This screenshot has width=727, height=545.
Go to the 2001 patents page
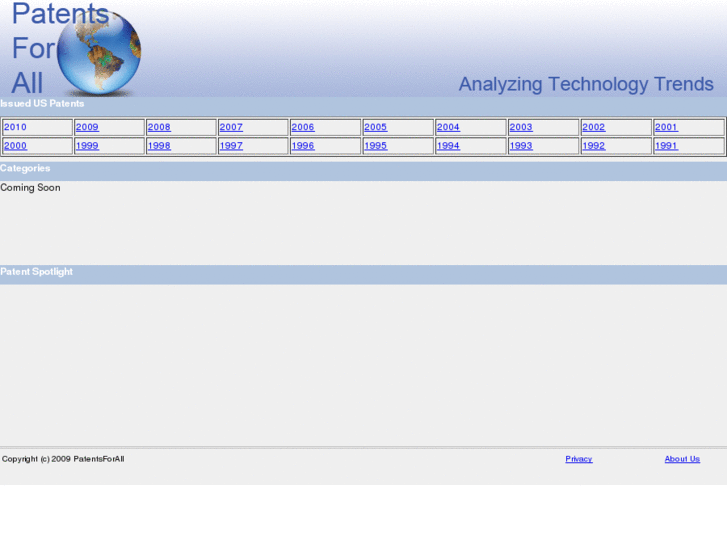(666, 127)
